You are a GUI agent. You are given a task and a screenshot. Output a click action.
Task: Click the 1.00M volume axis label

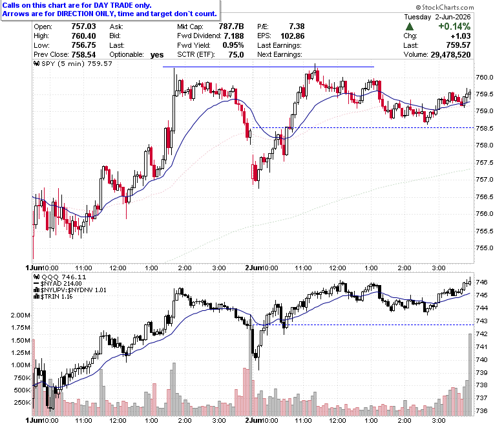coord(21,365)
